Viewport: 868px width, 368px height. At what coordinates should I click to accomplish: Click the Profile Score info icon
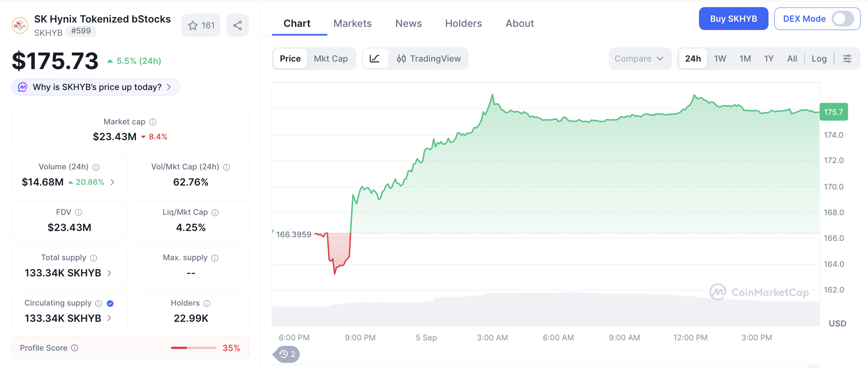75,348
